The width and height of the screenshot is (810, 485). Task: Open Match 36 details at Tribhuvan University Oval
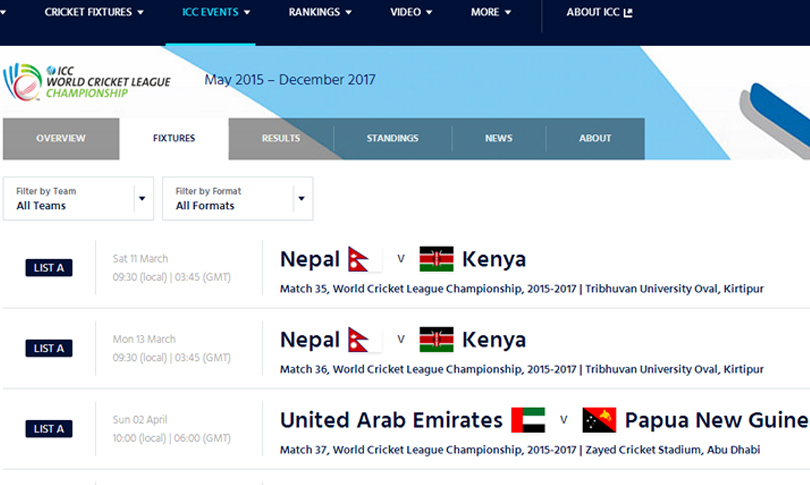[x=522, y=369]
